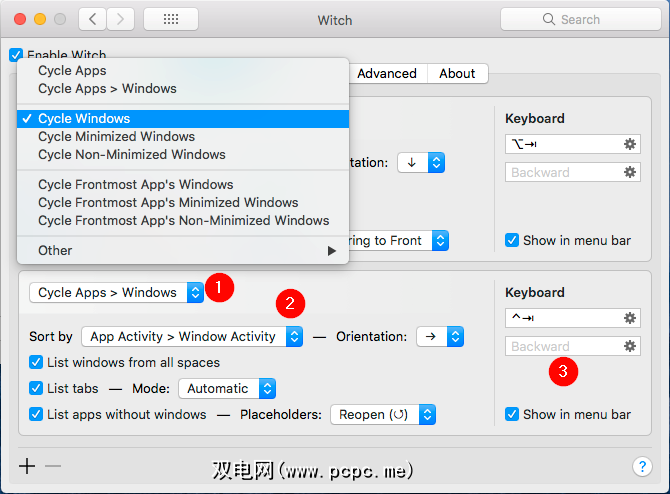Open help with the question mark button
The image size is (670, 494).
click(642, 467)
